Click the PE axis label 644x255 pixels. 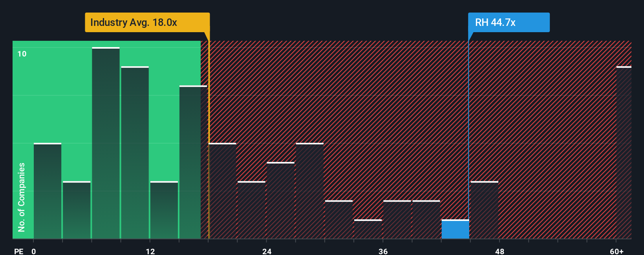[x=19, y=251]
